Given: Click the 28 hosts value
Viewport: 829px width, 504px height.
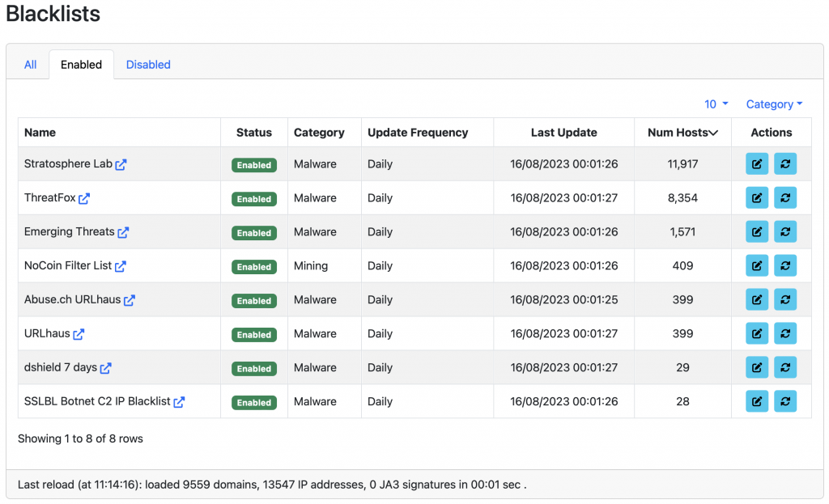Looking at the screenshot, I should pyautogui.click(x=682, y=401).
